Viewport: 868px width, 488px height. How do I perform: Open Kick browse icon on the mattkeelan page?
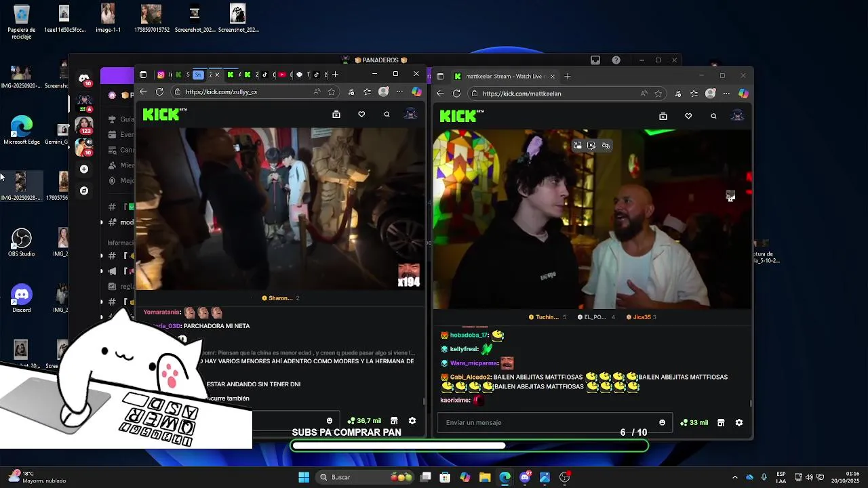pos(663,116)
